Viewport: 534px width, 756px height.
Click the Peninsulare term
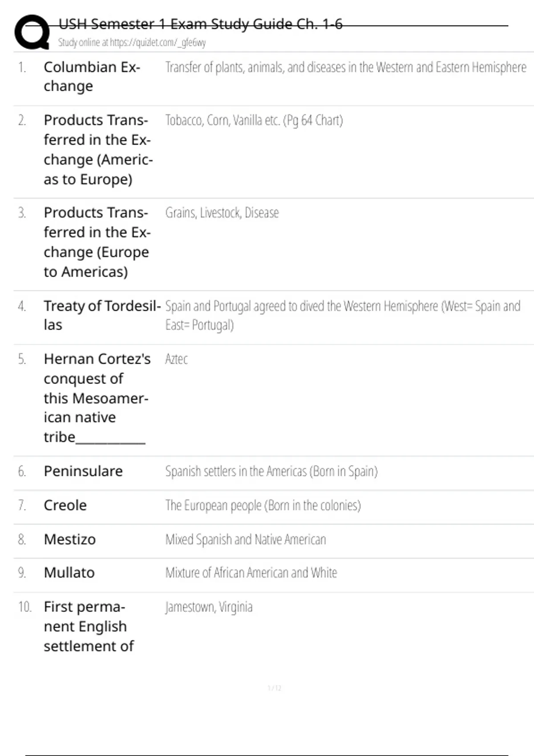pyautogui.click(x=83, y=471)
